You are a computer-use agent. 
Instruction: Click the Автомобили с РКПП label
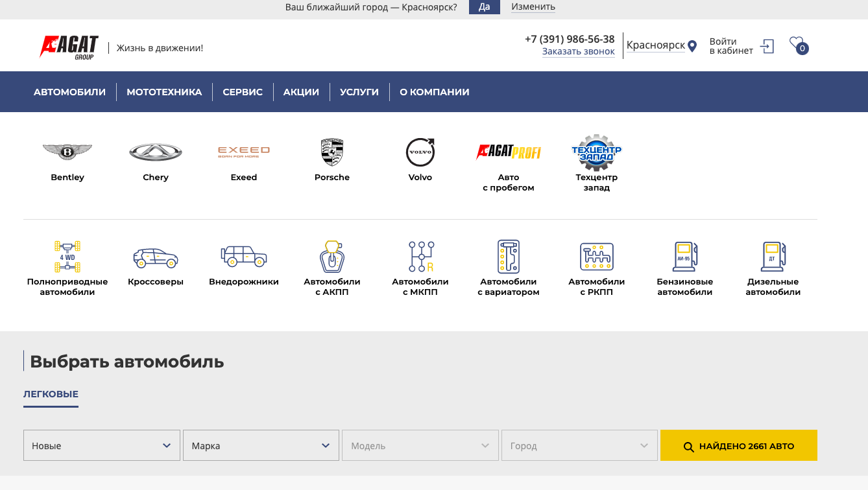click(597, 286)
